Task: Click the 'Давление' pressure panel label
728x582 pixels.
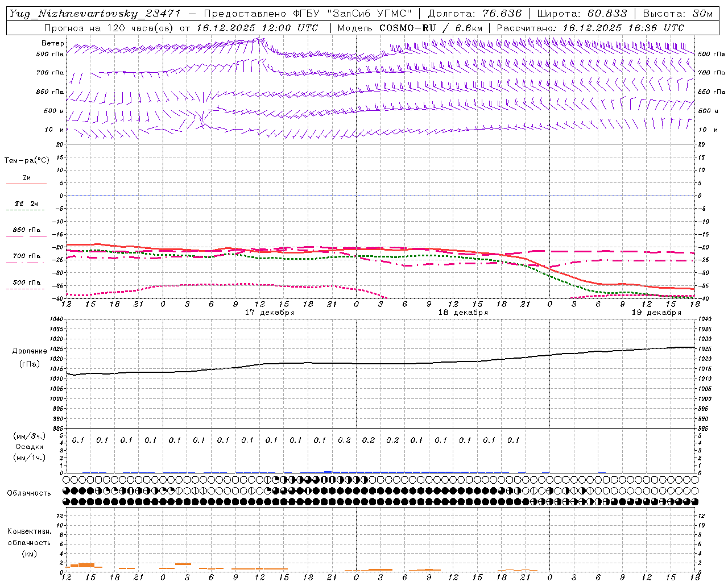Action: (30, 351)
